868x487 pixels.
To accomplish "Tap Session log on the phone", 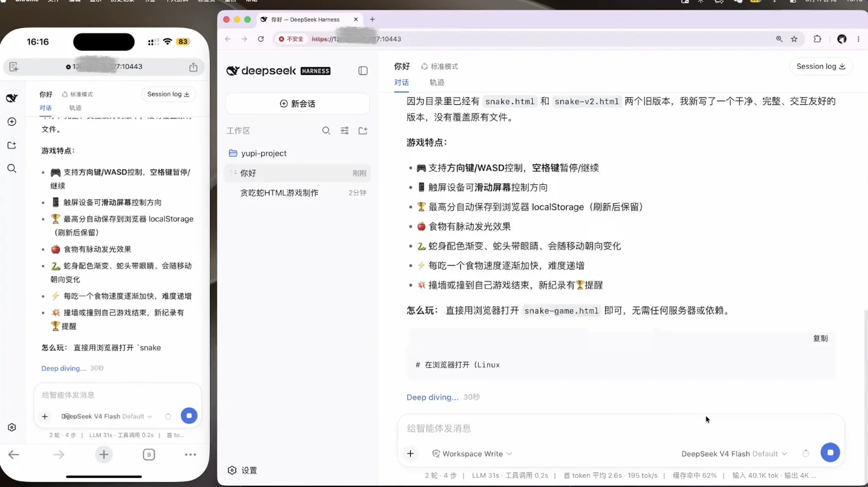I will (168, 94).
